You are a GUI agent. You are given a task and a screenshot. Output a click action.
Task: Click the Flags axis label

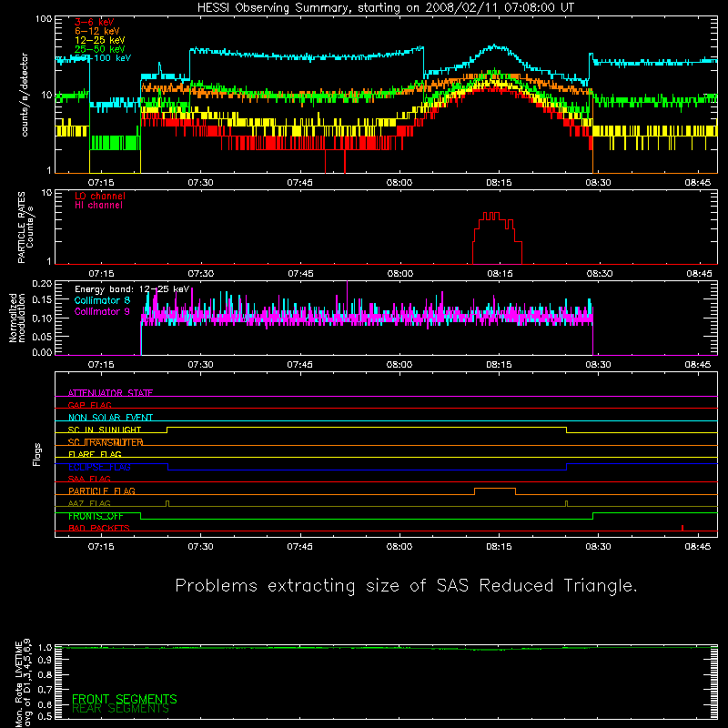point(36,454)
